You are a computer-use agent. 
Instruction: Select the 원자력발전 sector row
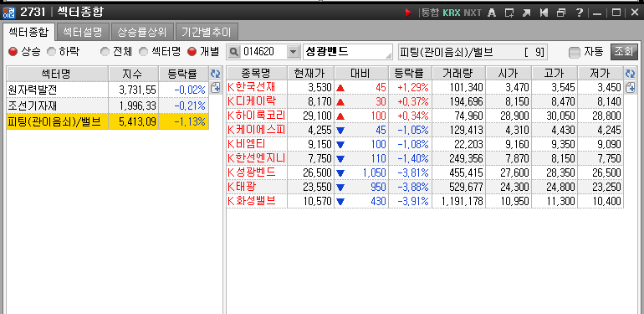tap(108, 90)
